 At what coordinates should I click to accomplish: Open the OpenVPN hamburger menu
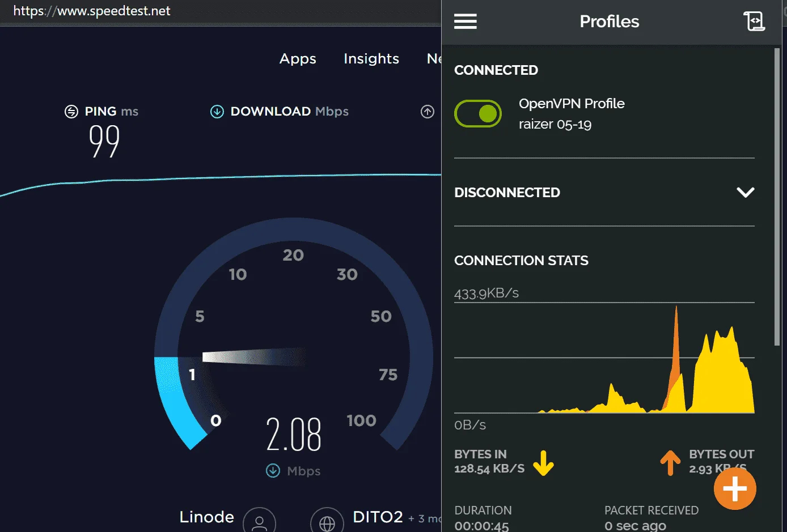466,22
